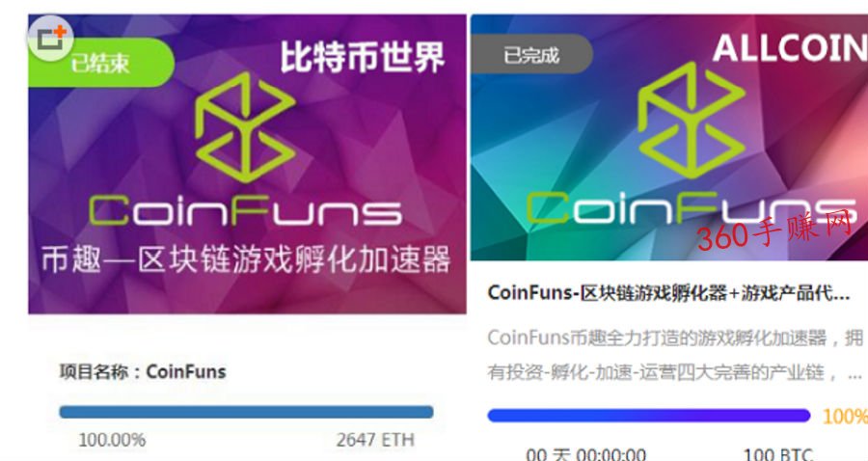The image size is (868, 461).
Task: Open the CoinFuns-区块链游戏孵化器 project title link
Action: [668, 292]
